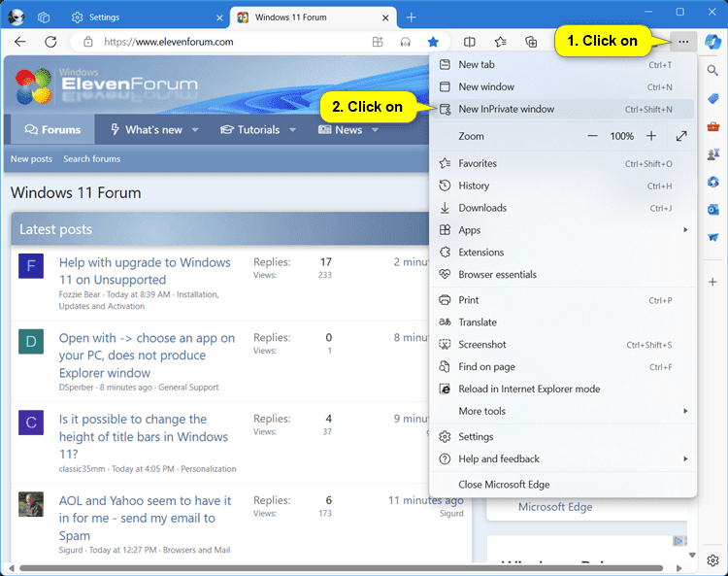The height and width of the screenshot is (576, 728).
Task: Select New window menu item
Action: pyautogui.click(x=563, y=86)
